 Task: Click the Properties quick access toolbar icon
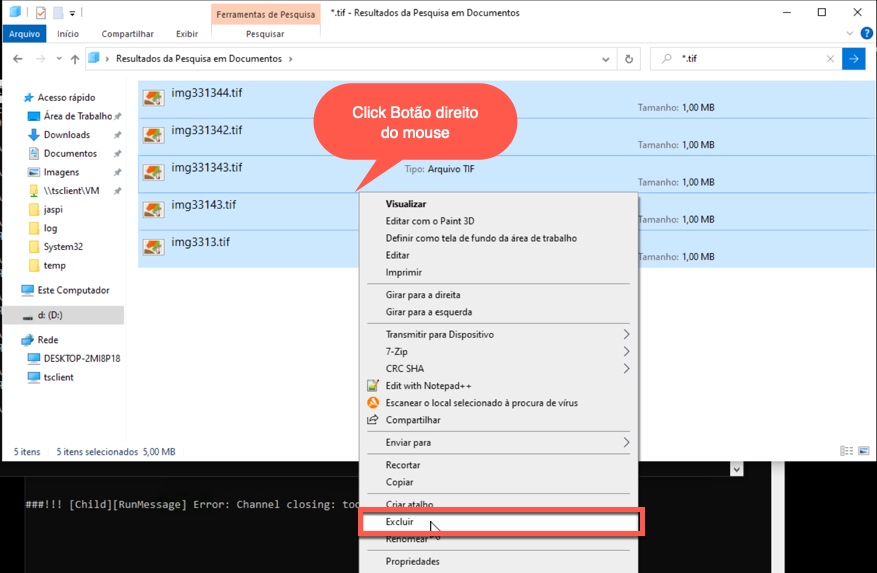point(41,12)
